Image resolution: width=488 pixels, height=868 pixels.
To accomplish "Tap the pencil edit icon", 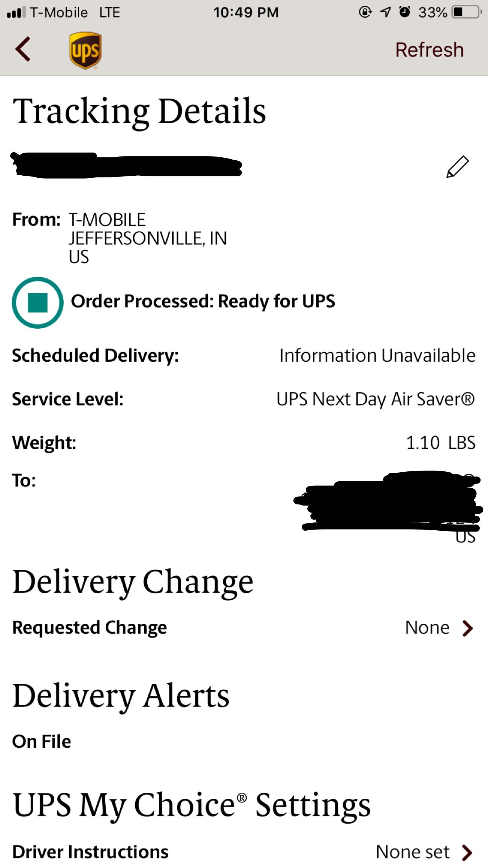I will click(457, 167).
